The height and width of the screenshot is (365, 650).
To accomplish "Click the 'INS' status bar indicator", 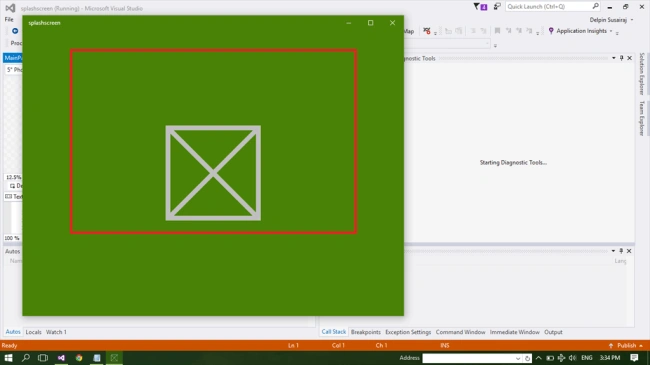I will tap(445, 346).
